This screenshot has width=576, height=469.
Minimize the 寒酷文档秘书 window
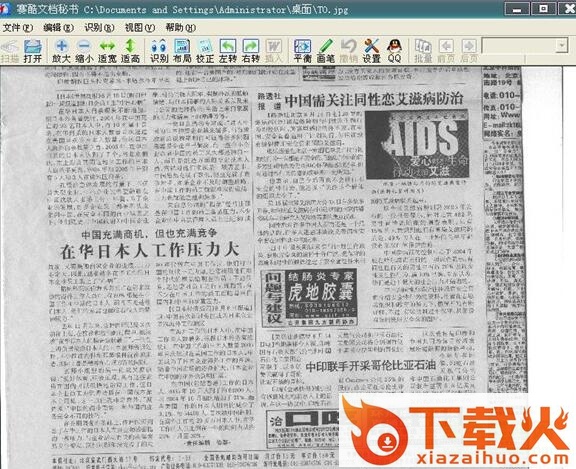517,9
